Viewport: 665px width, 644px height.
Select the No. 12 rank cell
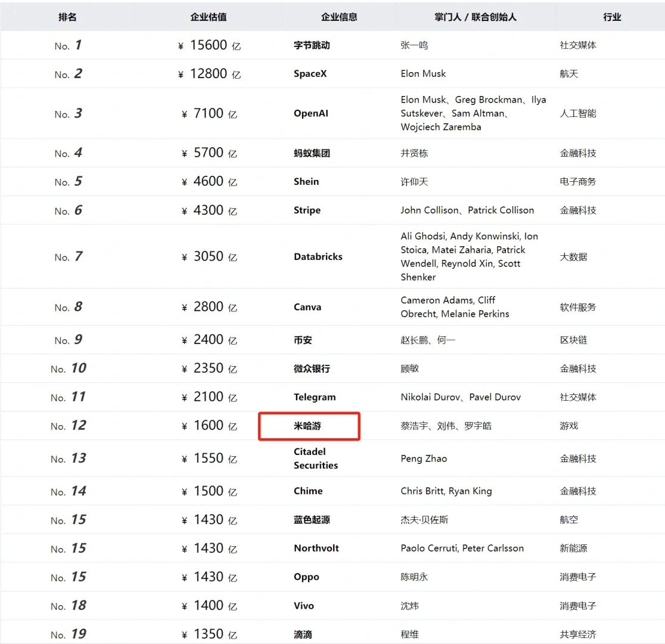[x=69, y=426]
